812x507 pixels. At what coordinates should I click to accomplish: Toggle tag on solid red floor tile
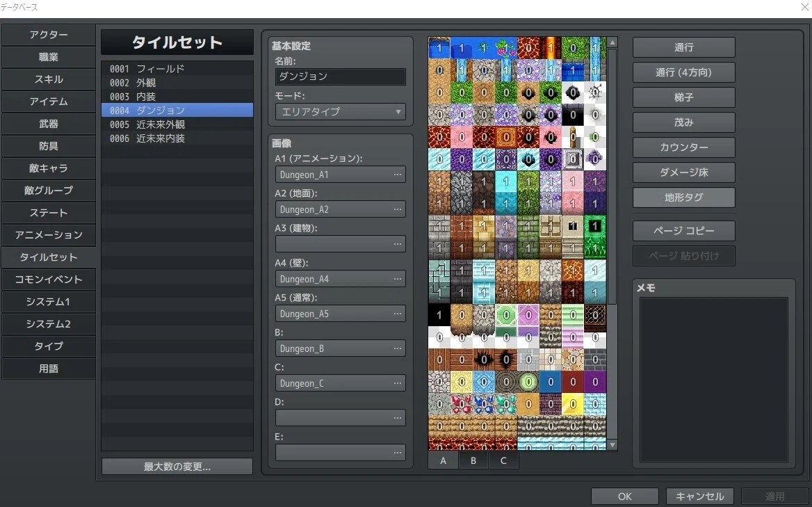pyautogui.click(x=573, y=382)
